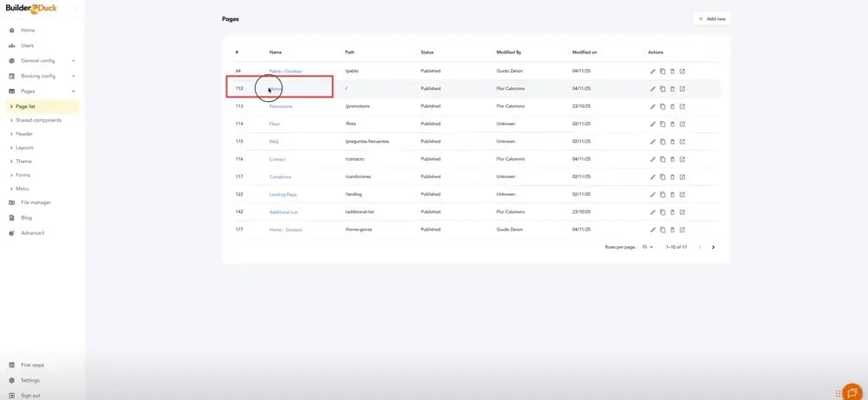868x400 pixels.
Task: Open the support chat bubble icon
Action: [852, 393]
